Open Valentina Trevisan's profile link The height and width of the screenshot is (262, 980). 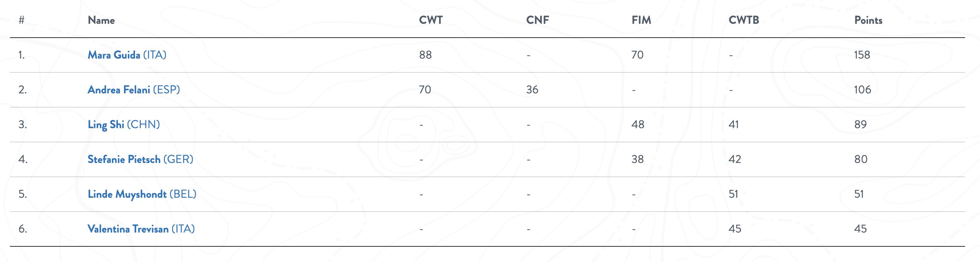coord(128,229)
